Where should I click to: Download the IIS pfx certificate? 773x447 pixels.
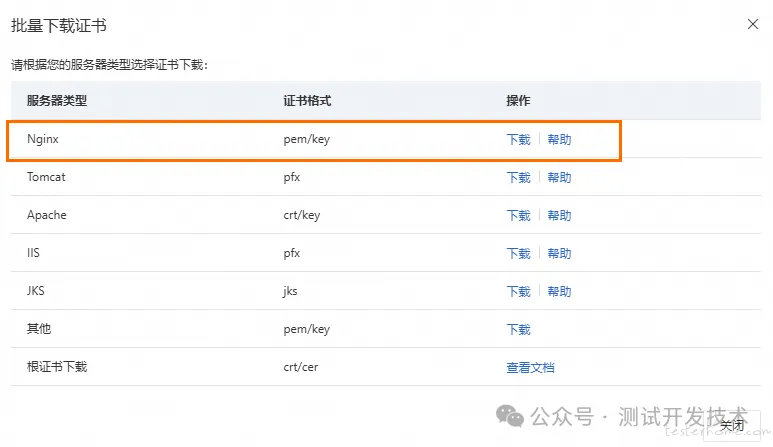coord(518,253)
